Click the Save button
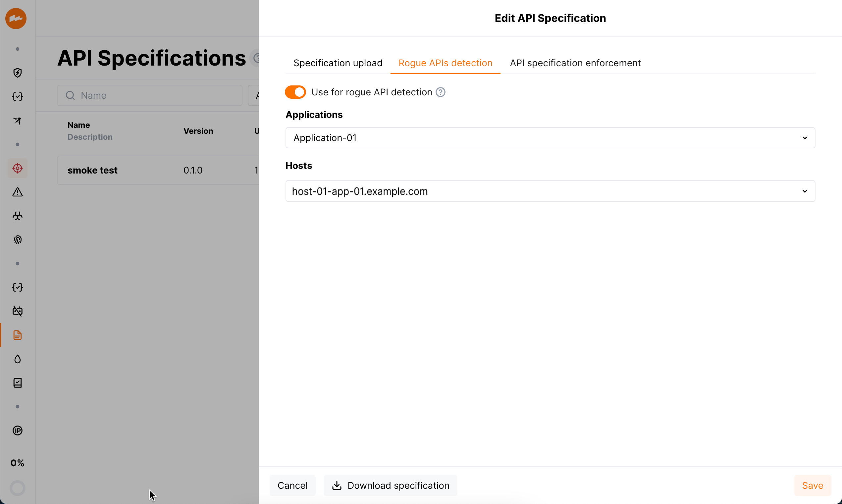 point(813,485)
